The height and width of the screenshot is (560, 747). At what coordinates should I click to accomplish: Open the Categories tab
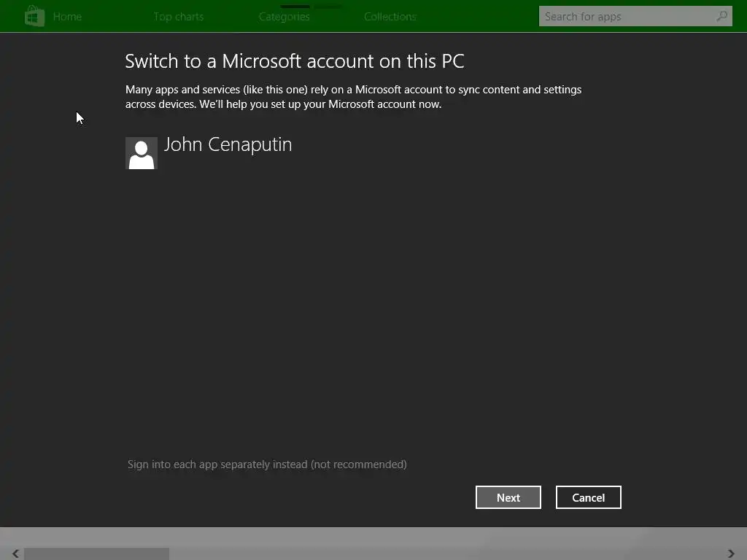point(284,17)
